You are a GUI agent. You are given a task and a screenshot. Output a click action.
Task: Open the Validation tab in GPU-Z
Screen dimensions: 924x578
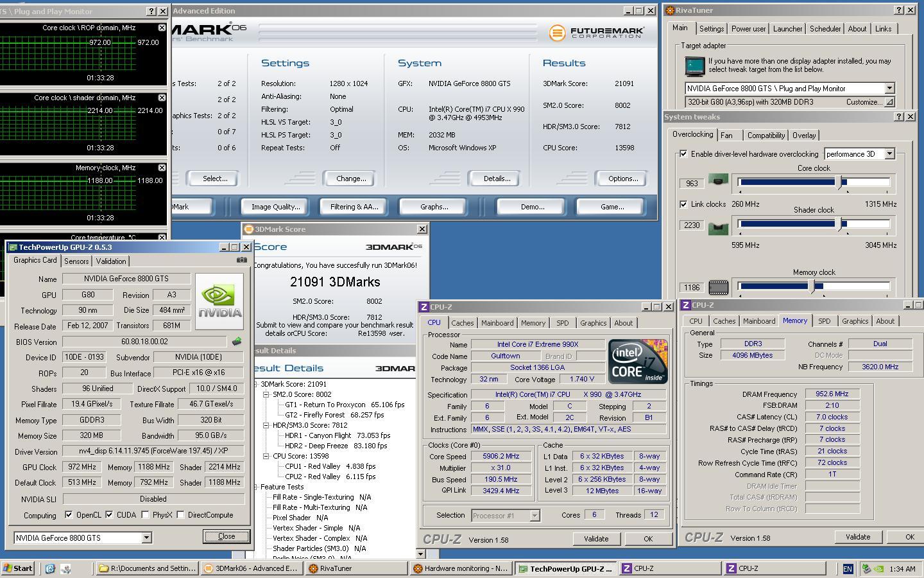coord(111,261)
